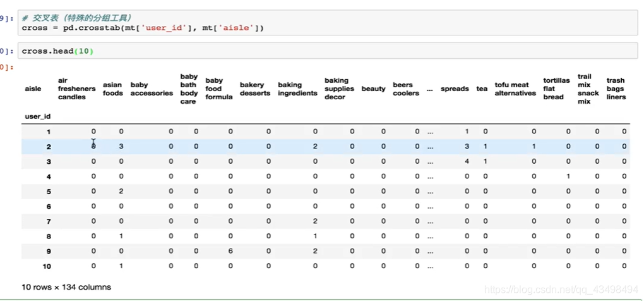Click the cross.head(10) code cell
This screenshot has height=301, width=644.
pyautogui.click(x=327, y=51)
